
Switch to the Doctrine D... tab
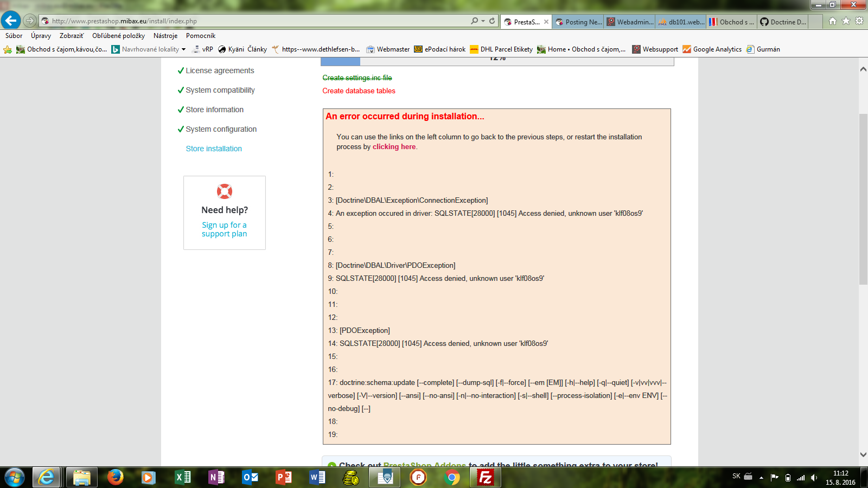[x=783, y=22]
